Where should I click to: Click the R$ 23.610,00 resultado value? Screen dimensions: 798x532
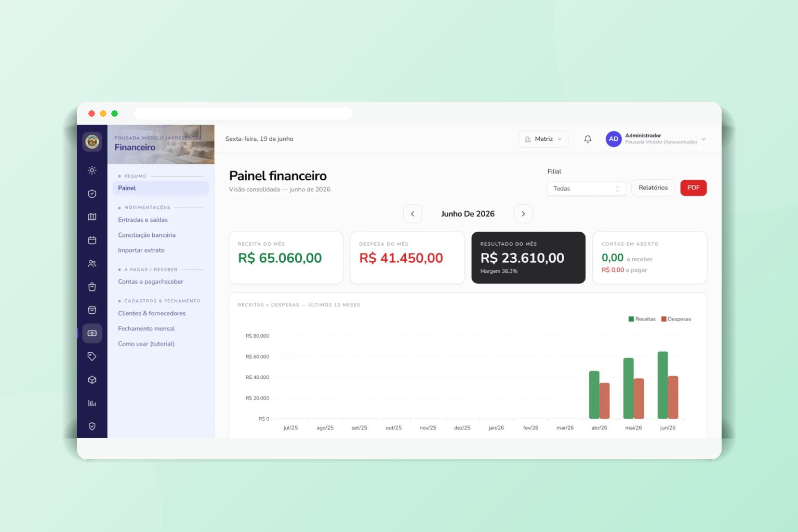[522, 258]
